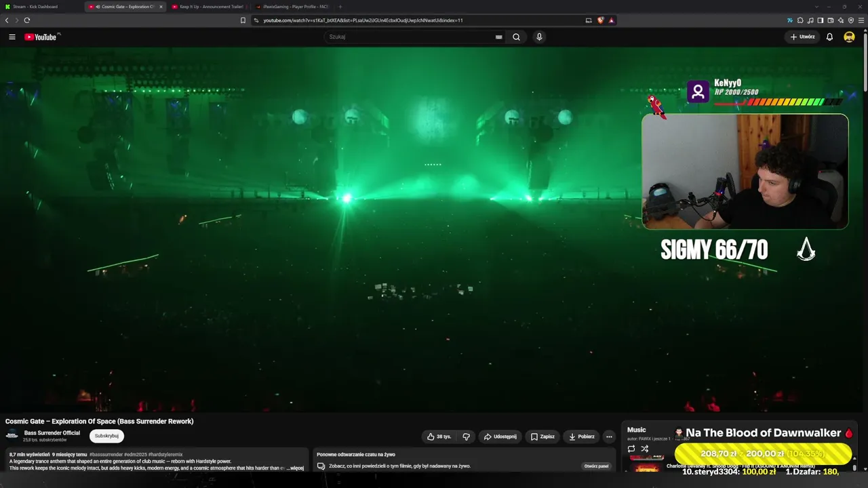Click the Udostępnij share button
The image size is (868, 488).
[500, 436]
